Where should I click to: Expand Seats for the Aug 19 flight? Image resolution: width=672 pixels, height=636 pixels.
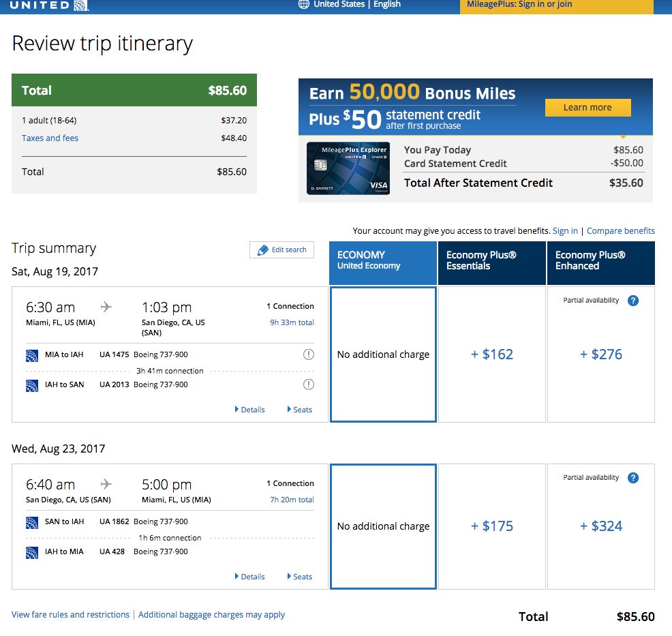point(300,410)
